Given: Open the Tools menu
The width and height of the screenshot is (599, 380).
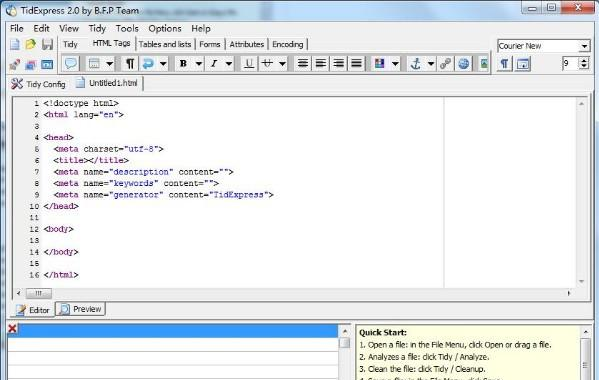Looking at the screenshot, I should (x=127, y=28).
